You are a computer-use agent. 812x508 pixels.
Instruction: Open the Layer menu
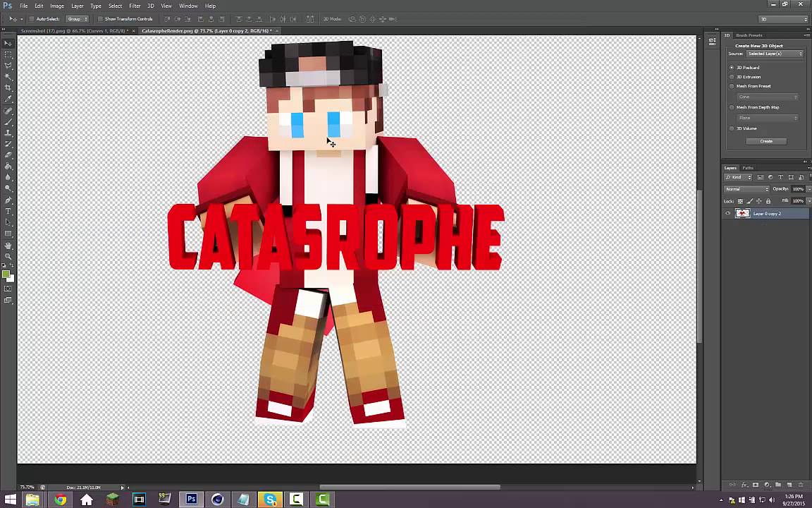[77, 6]
